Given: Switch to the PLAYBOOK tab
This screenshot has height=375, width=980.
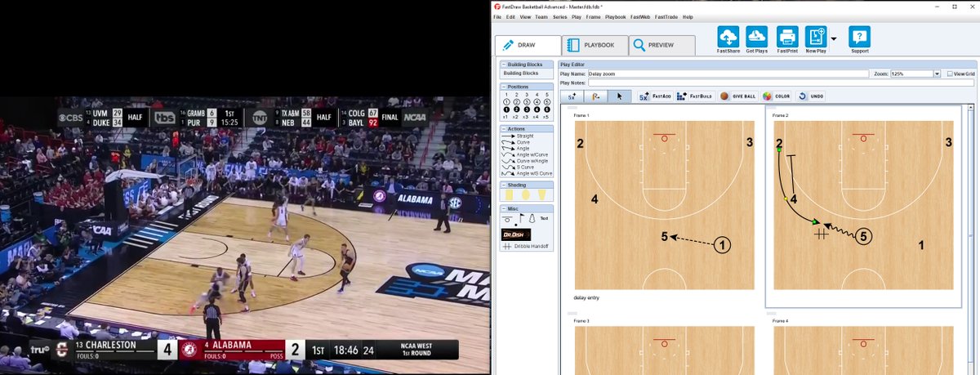Looking at the screenshot, I should point(595,45).
